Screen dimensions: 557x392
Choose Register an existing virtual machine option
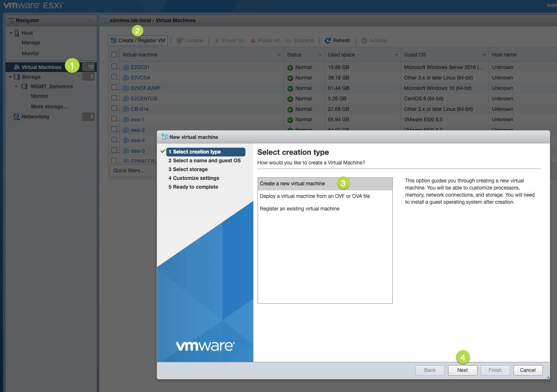coord(325,209)
